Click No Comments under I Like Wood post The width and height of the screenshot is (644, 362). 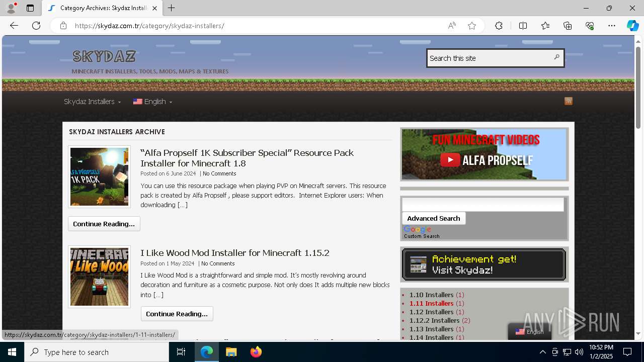[218, 263]
